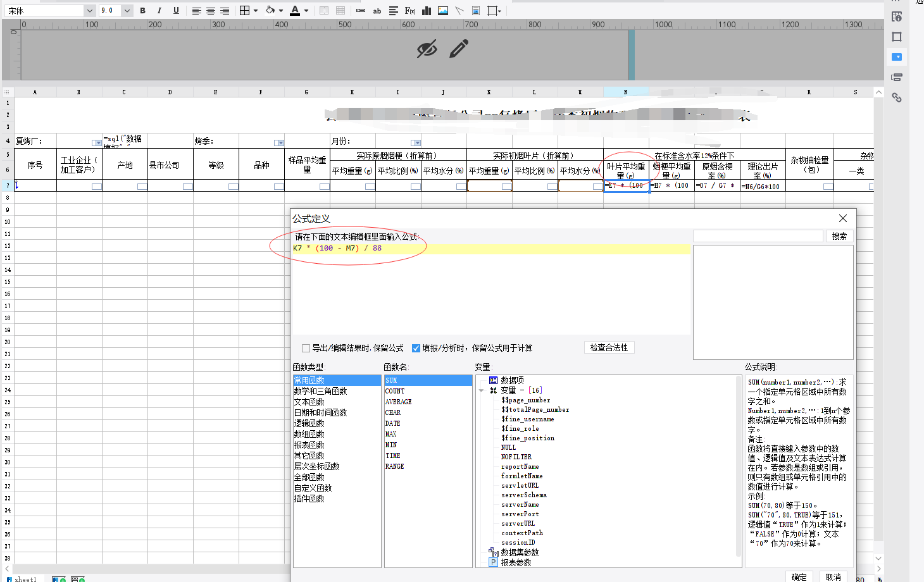Open the condition attributes panel in sidebar
Image resolution: width=924 pixels, height=582 pixels.
[897, 77]
